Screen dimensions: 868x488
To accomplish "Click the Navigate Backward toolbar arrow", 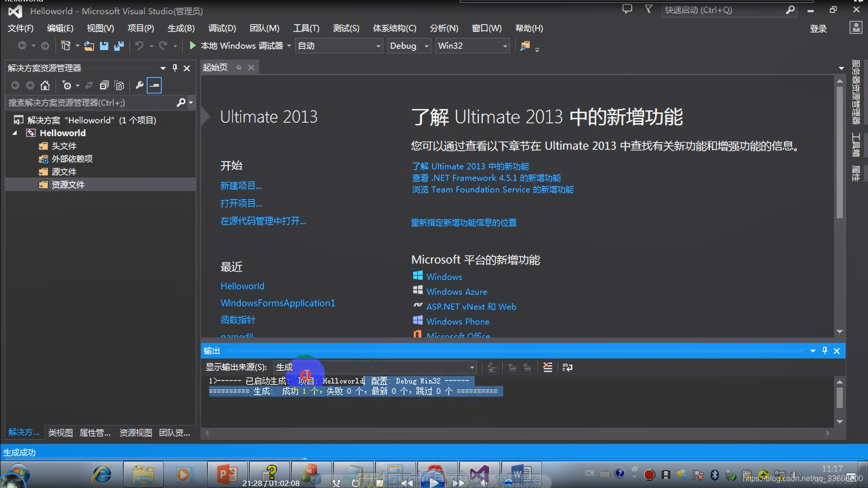I will (22, 46).
